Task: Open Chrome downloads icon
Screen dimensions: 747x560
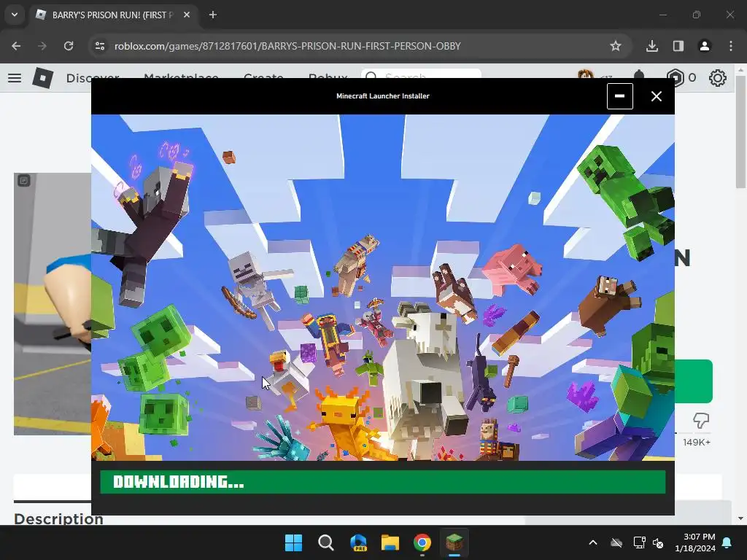Action: [652, 46]
